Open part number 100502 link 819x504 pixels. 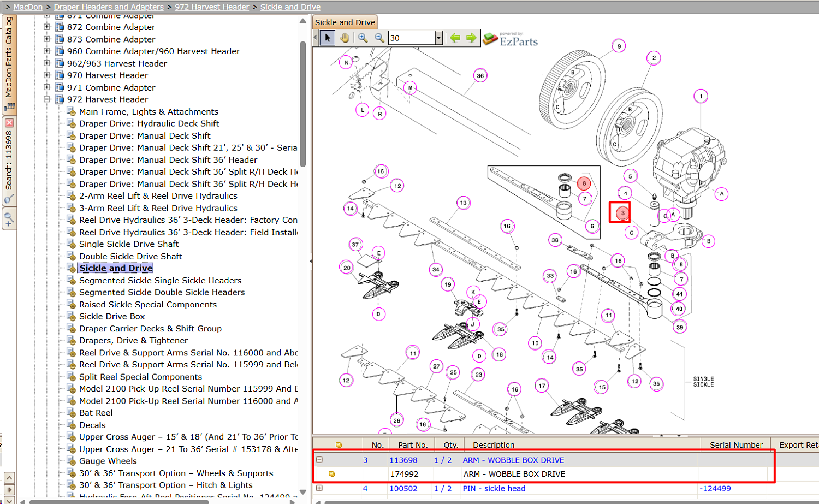(403, 489)
